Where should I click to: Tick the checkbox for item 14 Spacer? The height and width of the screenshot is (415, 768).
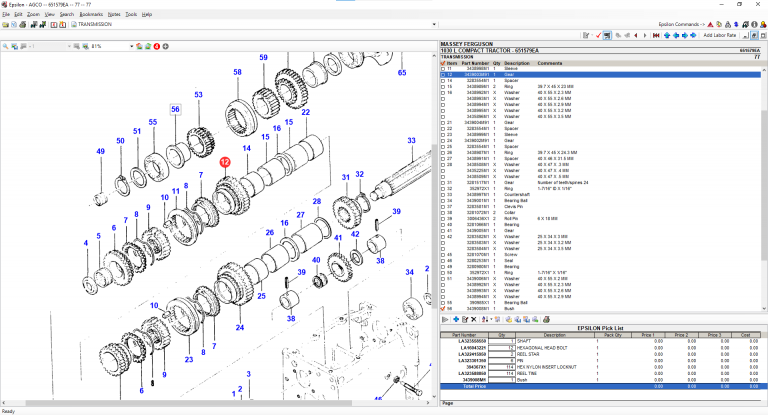pyautogui.click(x=444, y=81)
